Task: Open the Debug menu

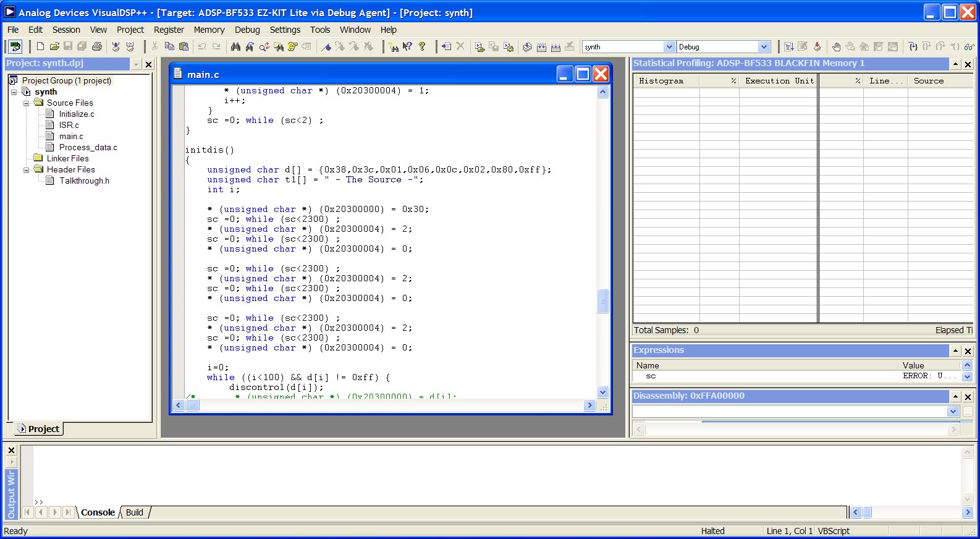Action: [247, 30]
